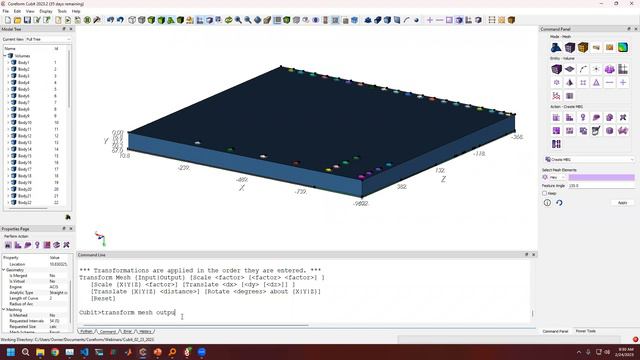Image resolution: width=640 pixels, height=360 pixels.
Task: Click the double-column icon in the last Action row
Action: click(556, 144)
